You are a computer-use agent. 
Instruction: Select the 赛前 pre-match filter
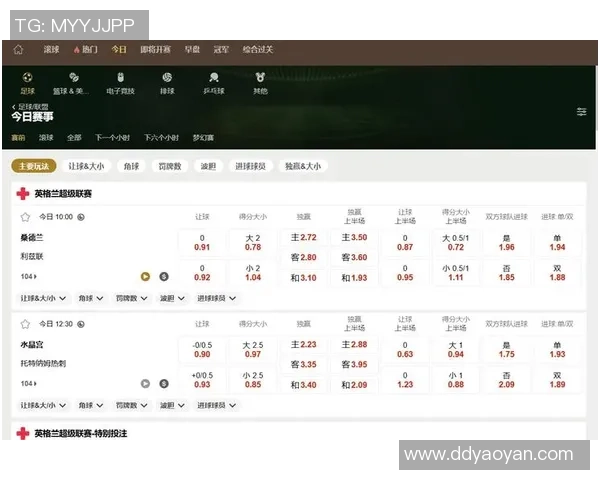coord(18,137)
